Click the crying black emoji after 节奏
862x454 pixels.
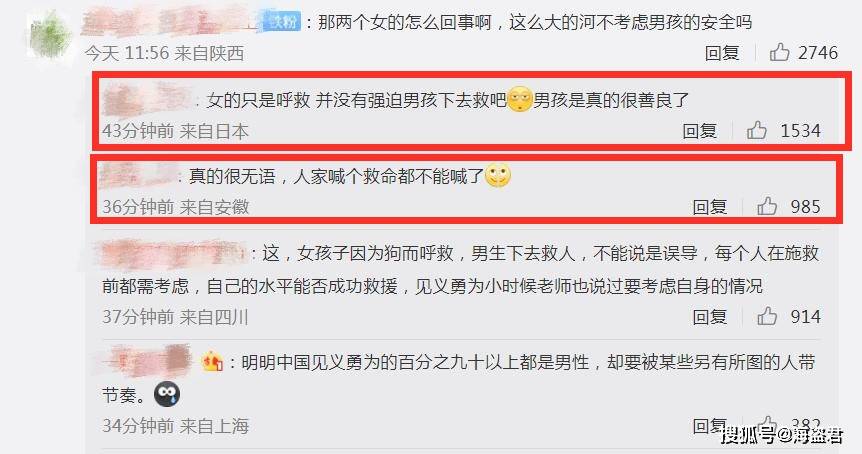tap(167, 394)
